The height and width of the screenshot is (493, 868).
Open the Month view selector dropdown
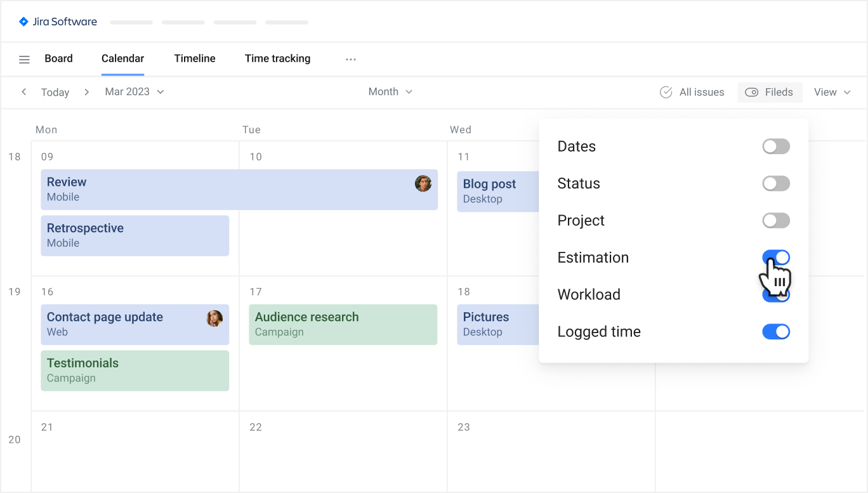[x=390, y=92]
